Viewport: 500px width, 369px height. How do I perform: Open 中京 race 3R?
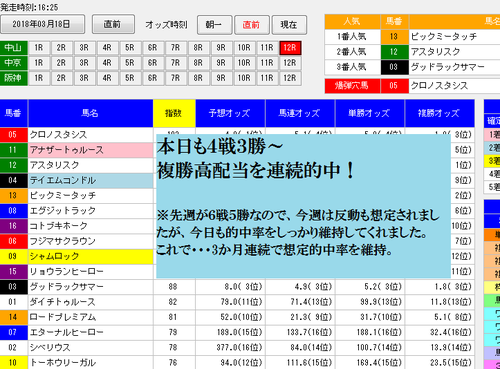tap(84, 63)
